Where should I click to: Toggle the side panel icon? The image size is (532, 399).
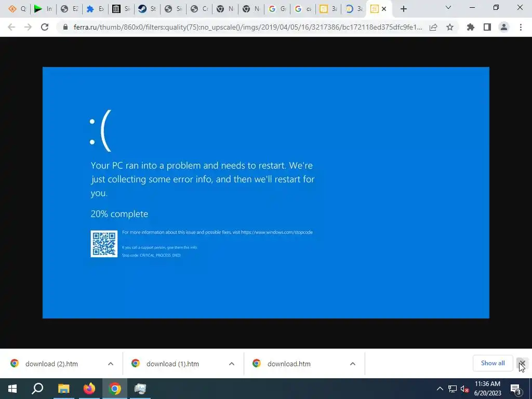[487, 27]
